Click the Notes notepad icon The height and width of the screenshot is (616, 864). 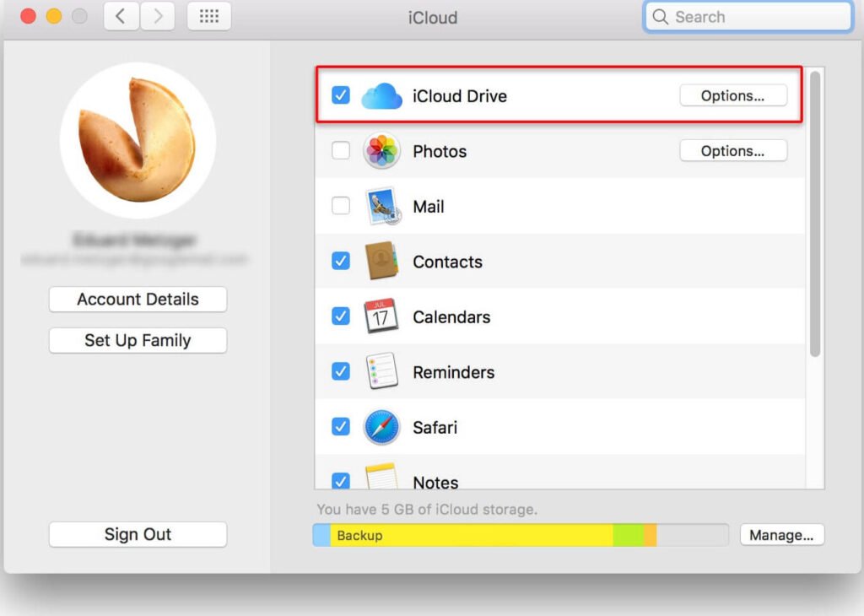[x=381, y=477]
